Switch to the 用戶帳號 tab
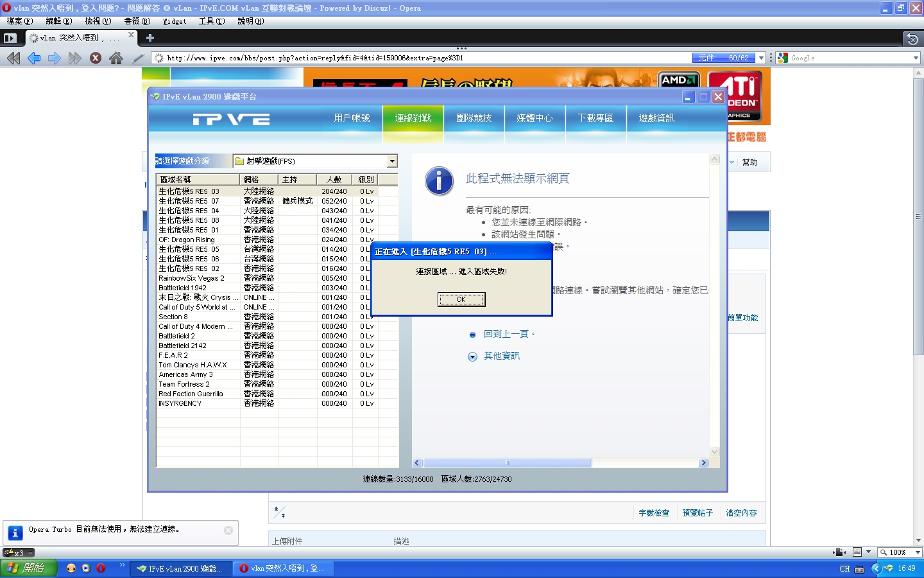This screenshot has height=578, width=924. (x=352, y=118)
